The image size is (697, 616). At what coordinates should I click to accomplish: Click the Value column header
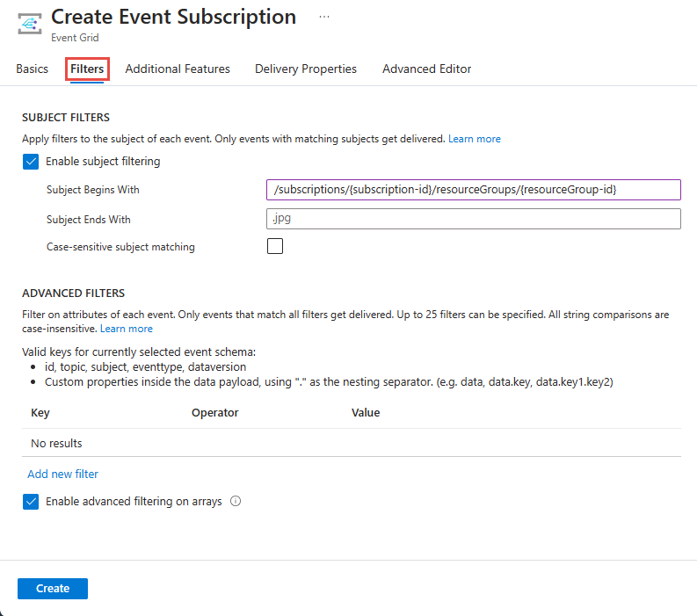pos(366,412)
